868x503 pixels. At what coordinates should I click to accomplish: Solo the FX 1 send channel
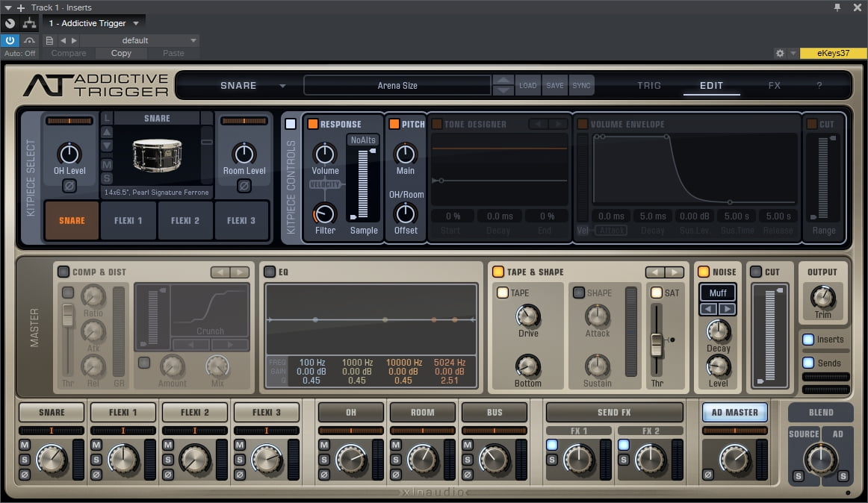click(x=552, y=459)
